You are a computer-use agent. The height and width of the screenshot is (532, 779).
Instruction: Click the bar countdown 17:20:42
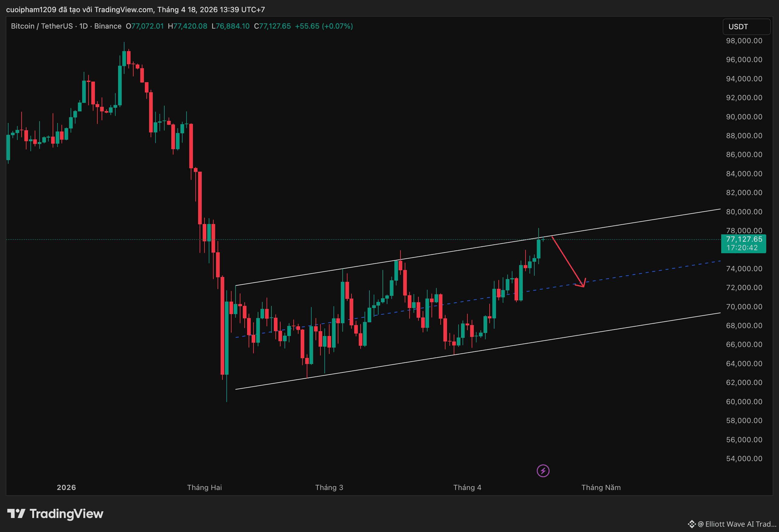click(x=742, y=248)
